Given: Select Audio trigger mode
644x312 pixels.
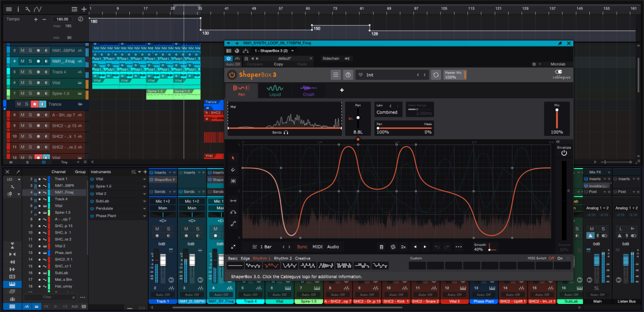Looking at the screenshot, I should click(x=333, y=247).
